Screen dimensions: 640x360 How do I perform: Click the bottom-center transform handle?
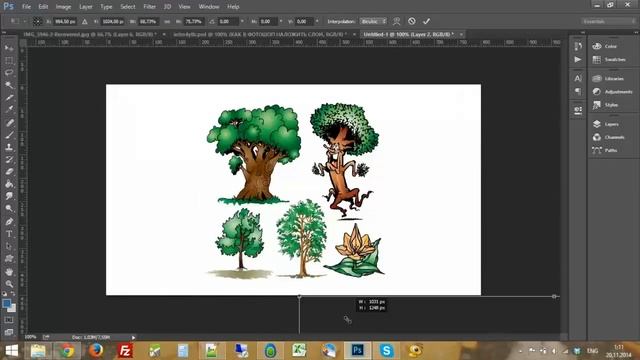[299, 297]
